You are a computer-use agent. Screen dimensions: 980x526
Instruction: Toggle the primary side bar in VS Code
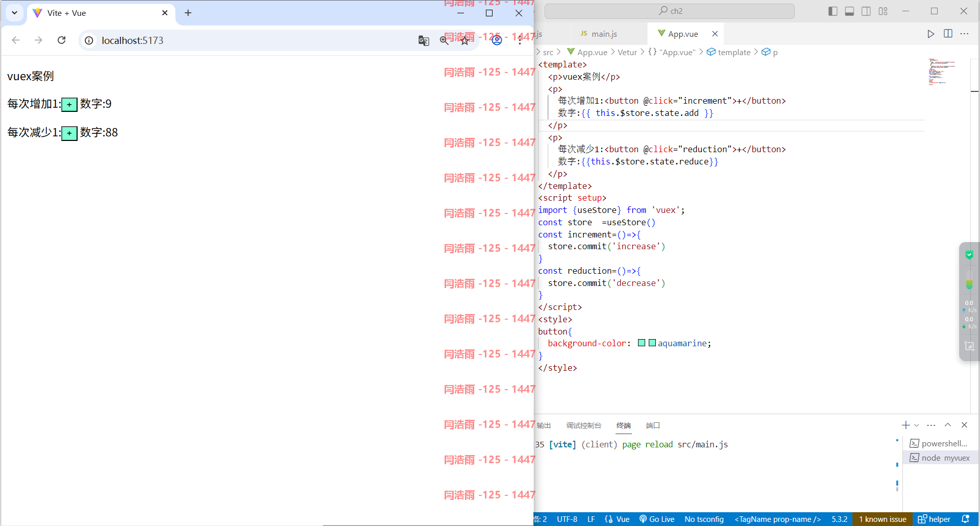click(833, 11)
